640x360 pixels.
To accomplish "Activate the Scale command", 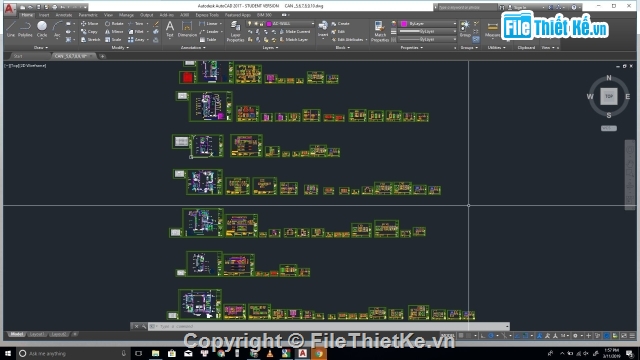I will (x=113, y=40).
